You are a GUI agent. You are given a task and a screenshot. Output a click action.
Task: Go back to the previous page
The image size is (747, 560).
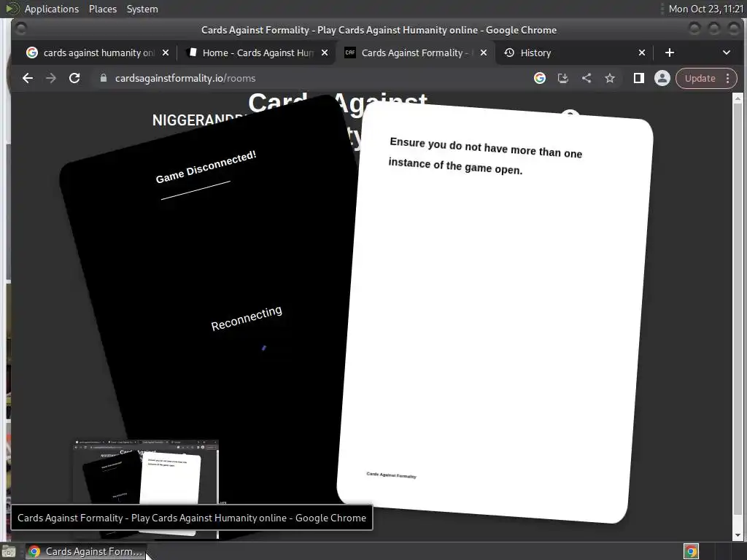pos(28,79)
